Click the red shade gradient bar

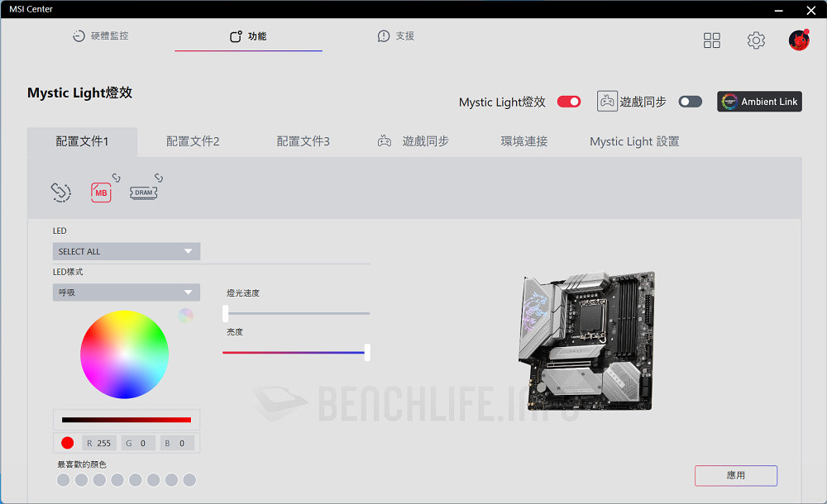tap(127, 420)
